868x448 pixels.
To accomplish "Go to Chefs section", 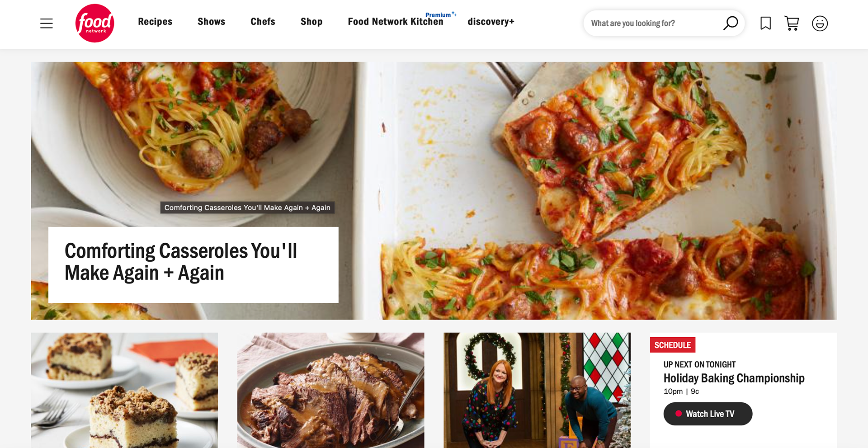I will tap(263, 22).
